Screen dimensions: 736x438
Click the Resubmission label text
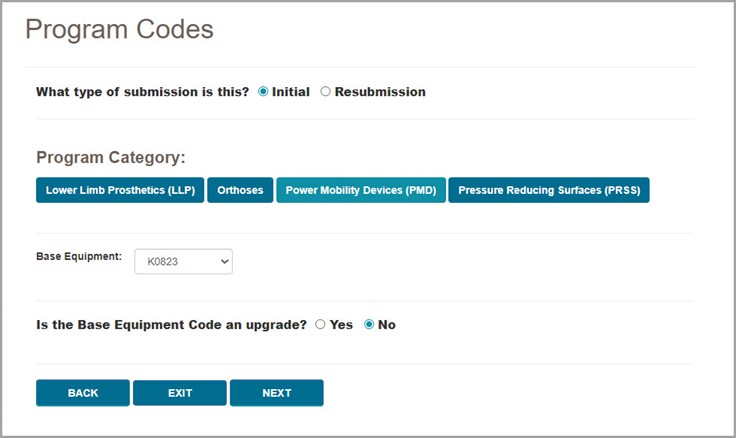point(380,92)
